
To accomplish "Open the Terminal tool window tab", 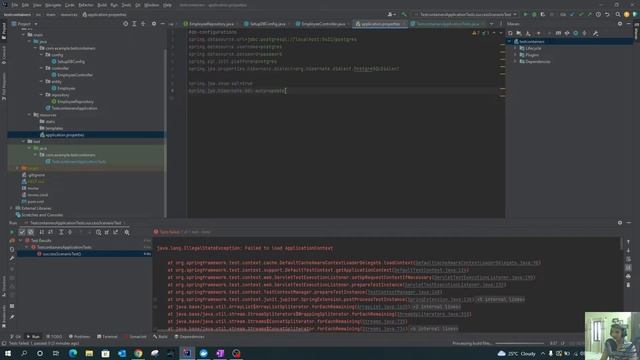I will (107, 337).
